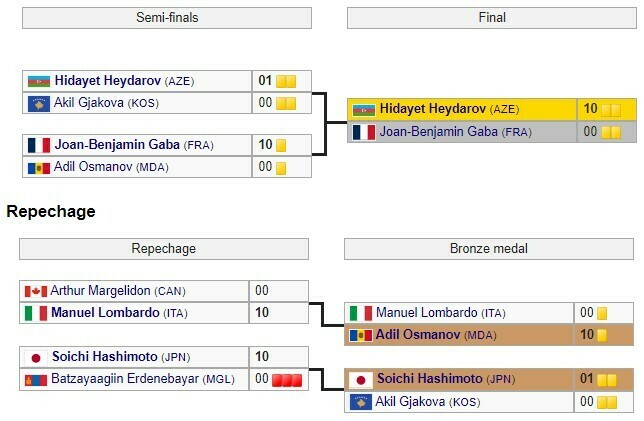Click Soichi Hashimoto in Bronze medal match

(431, 379)
